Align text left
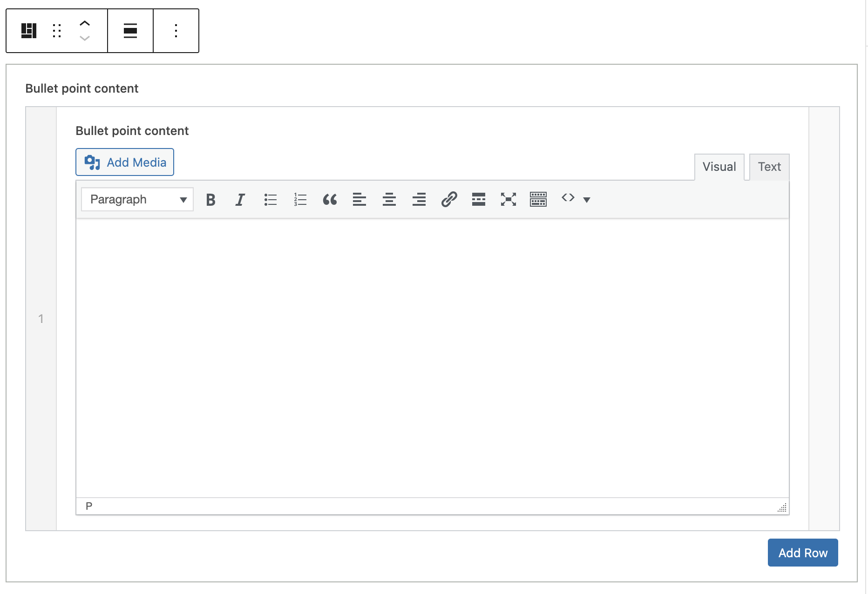The width and height of the screenshot is (868, 594). point(359,200)
